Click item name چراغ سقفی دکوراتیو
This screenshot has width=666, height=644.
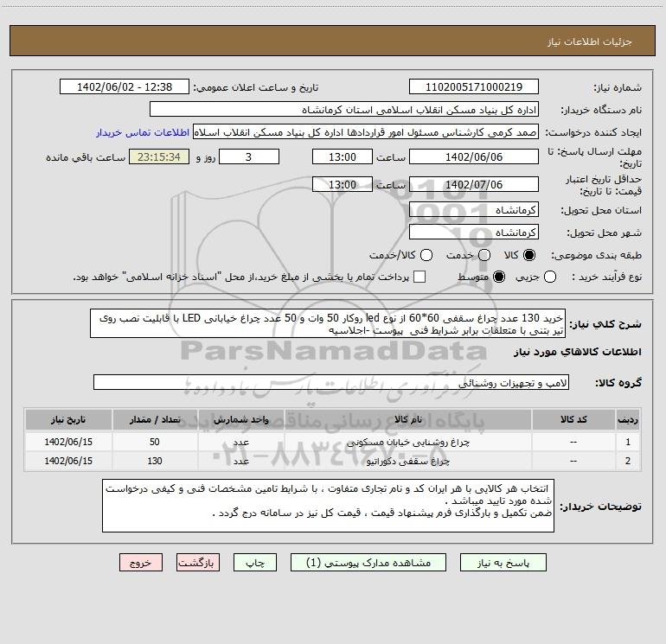coord(407,461)
